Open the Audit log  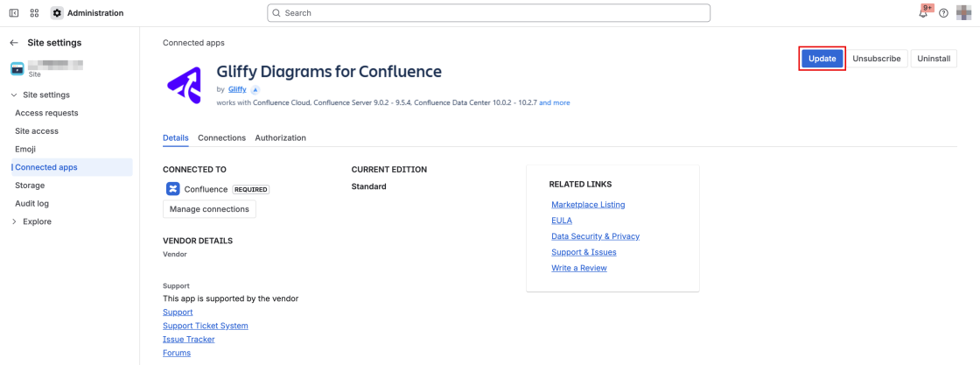(x=31, y=204)
